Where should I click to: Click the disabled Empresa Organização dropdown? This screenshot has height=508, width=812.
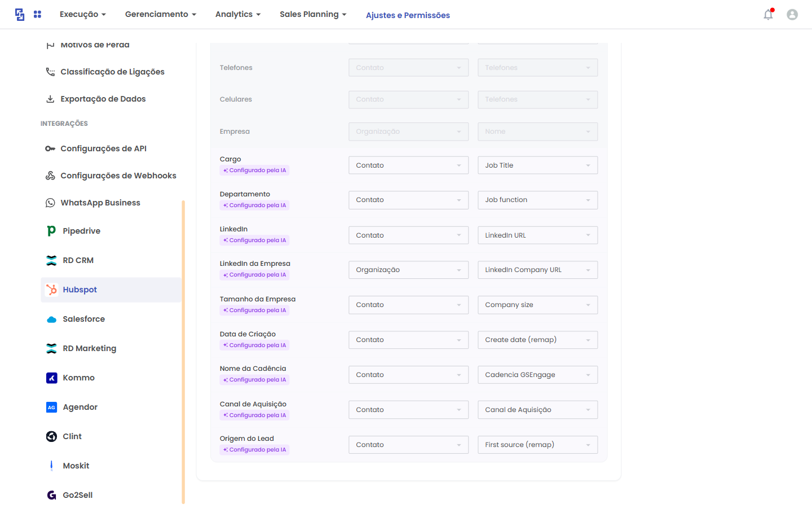pos(408,132)
